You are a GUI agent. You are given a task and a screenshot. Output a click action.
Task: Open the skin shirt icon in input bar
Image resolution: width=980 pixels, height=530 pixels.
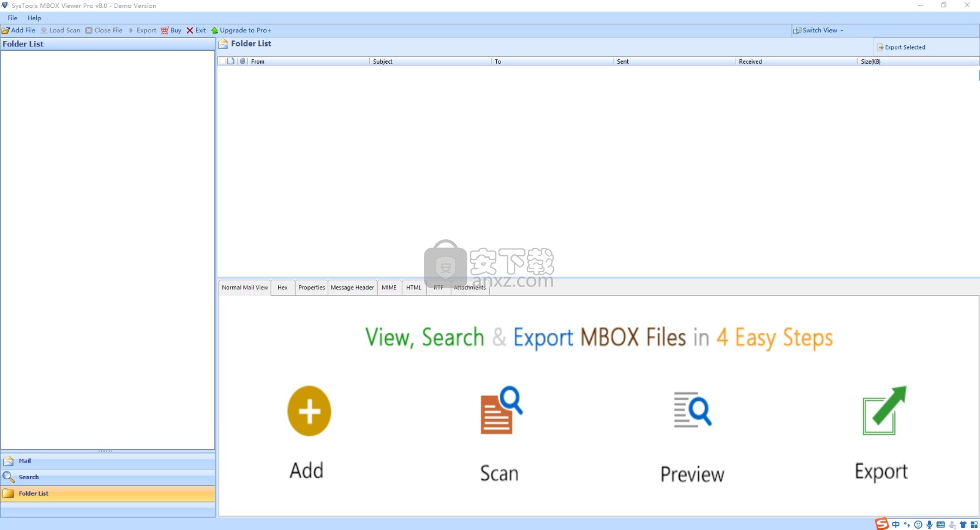click(963, 524)
